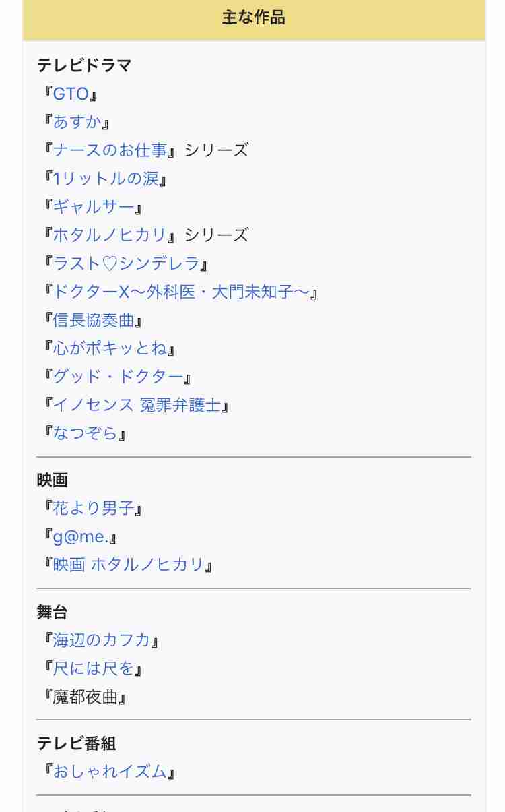This screenshot has width=505, height=812.
Task: Click the 信長協奏曲 link
Action: [x=94, y=320]
